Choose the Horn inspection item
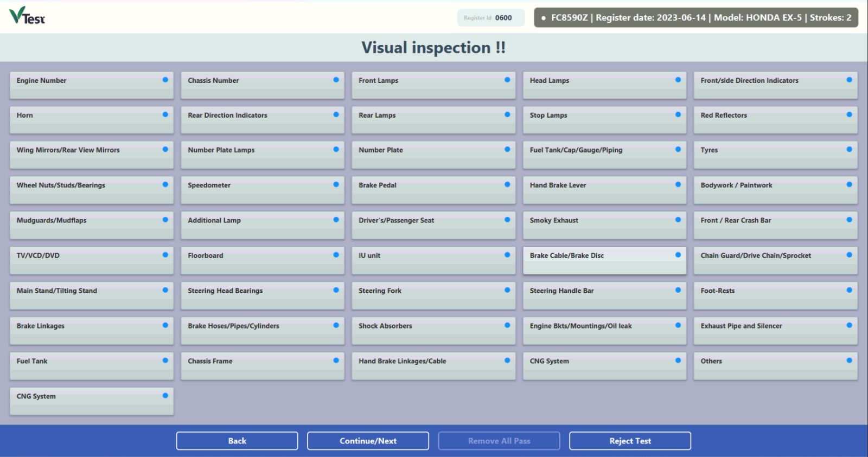 pyautogui.click(x=92, y=120)
